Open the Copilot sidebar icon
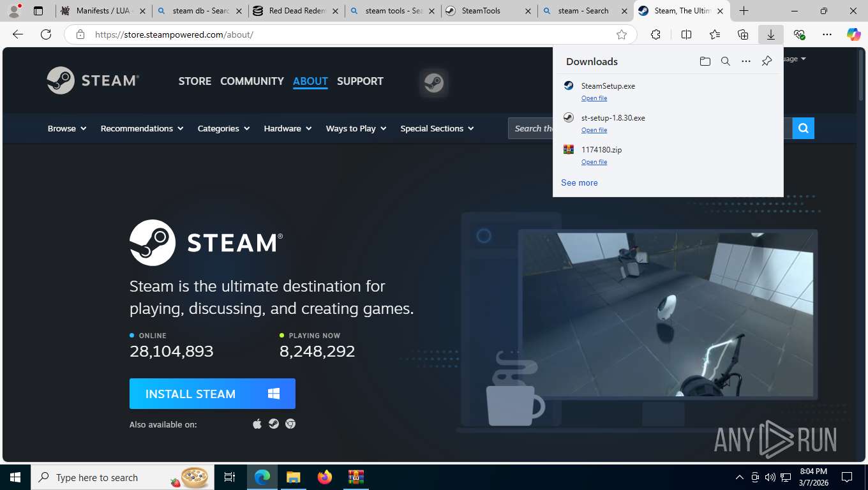Viewport: 868px width, 490px height. (x=854, y=34)
